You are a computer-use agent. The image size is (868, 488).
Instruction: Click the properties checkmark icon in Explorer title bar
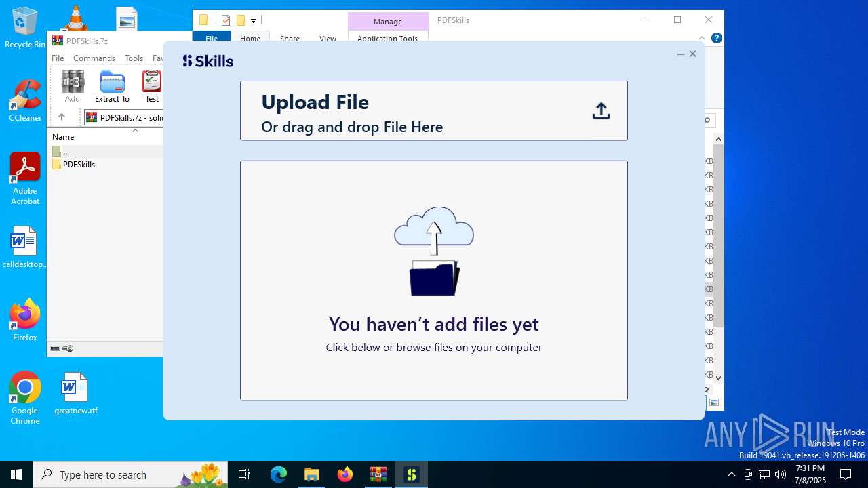click(x=226, y=20)
